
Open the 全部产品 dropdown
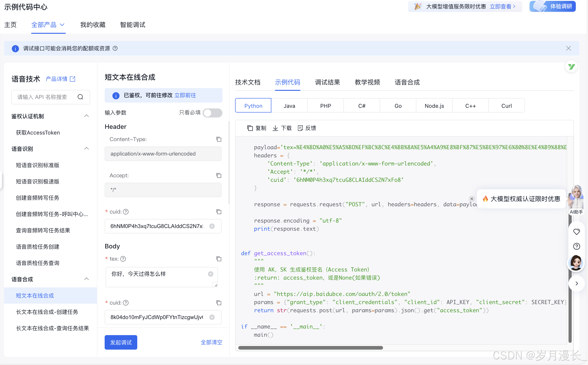48,25
